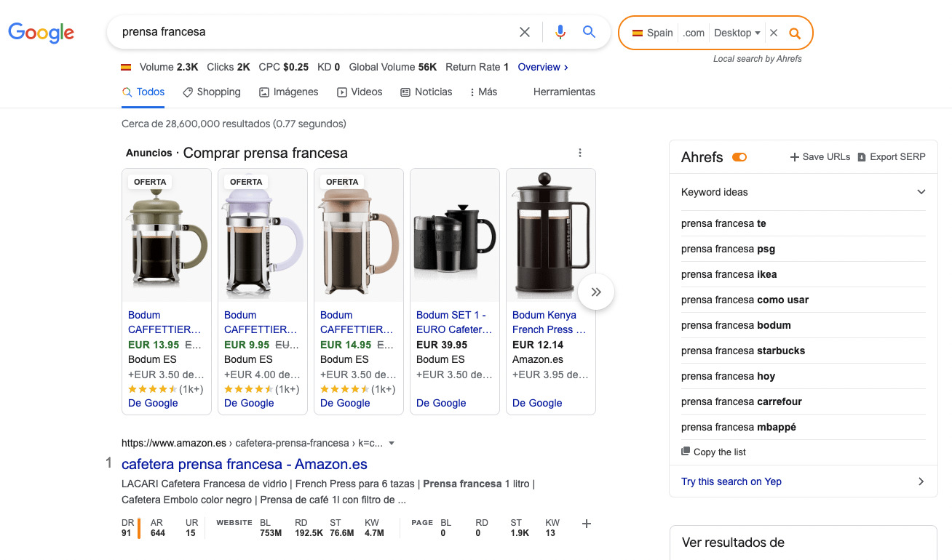Viewport: 952px width, 560px height.
Task: Click the green French press product image
Action: [167, 235]
